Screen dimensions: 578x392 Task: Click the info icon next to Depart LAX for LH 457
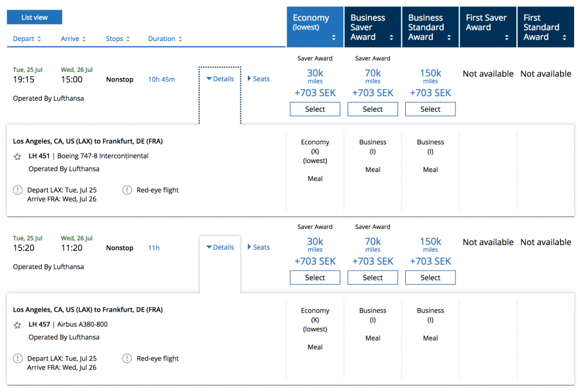point(17,359)
